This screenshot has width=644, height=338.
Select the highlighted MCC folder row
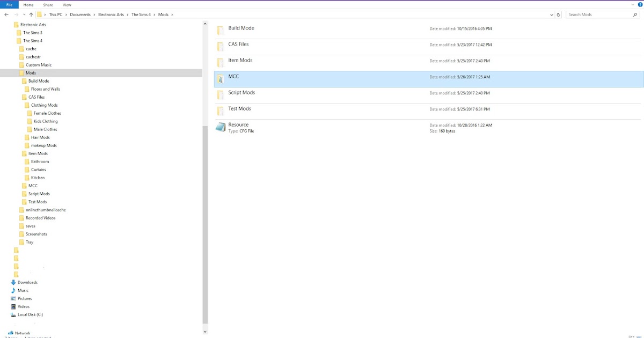[x=429, y=79]
